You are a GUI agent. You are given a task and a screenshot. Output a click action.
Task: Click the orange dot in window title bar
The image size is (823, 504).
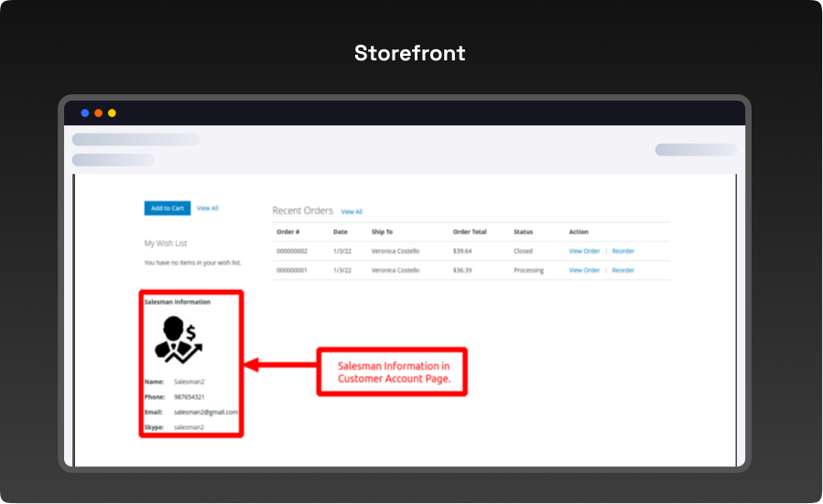click(98, 113)
